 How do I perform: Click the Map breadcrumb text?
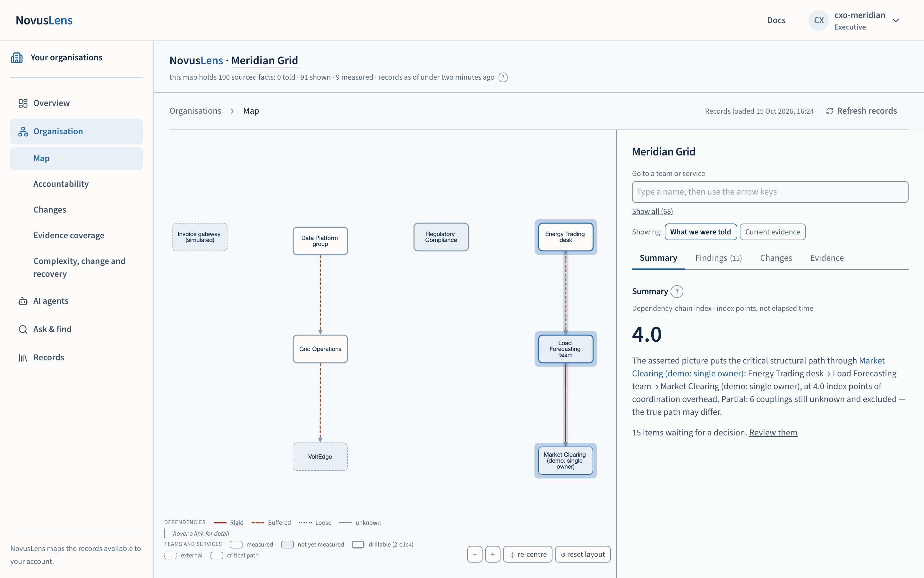[x=251, y=111]
